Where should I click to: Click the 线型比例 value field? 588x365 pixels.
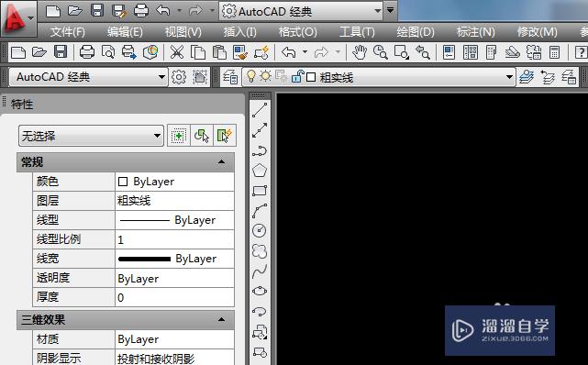click(174, 239)
